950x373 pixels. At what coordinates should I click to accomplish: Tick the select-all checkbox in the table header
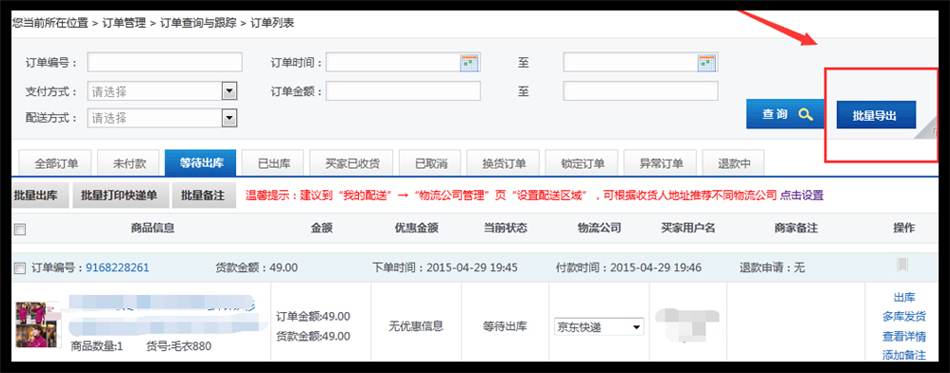click(20, 229)
